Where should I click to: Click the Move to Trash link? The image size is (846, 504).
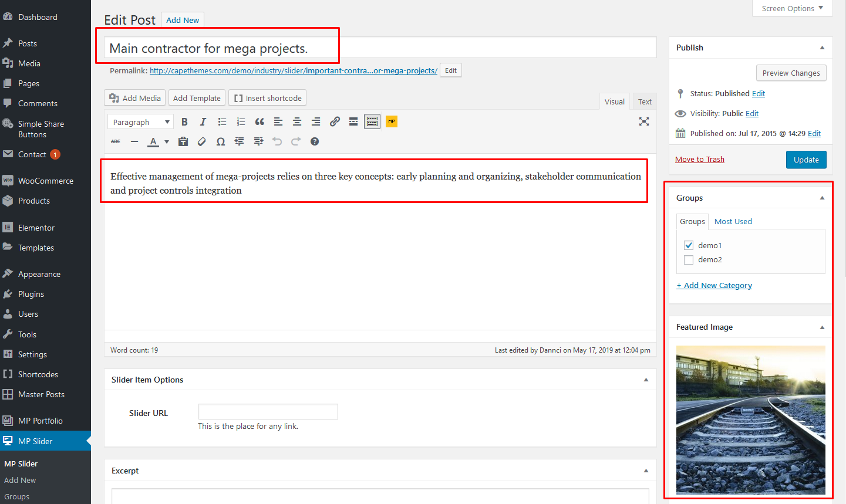(x=699, y=160)
